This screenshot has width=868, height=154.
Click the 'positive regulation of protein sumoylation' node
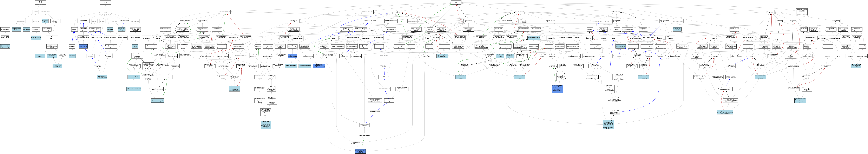tap(158, 100)
